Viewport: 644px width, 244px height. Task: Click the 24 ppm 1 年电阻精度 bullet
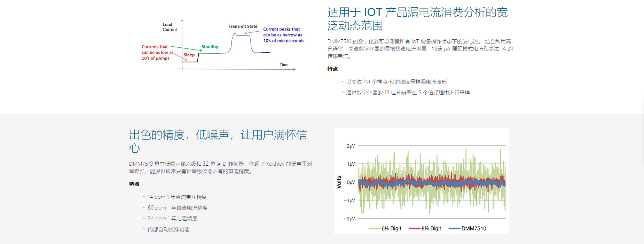click(172, 219)
